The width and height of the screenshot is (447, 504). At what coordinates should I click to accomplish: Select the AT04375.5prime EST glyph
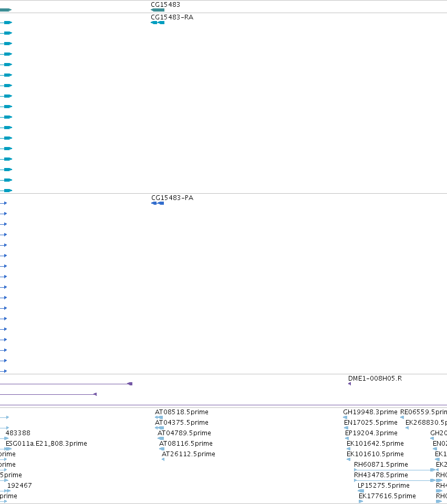(159, 428)
